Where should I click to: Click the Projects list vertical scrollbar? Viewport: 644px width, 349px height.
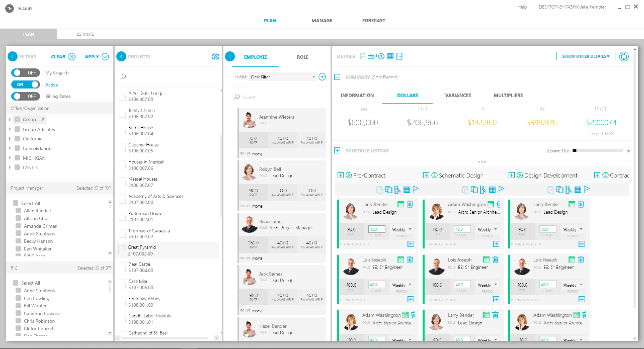(x=221, y=176)
